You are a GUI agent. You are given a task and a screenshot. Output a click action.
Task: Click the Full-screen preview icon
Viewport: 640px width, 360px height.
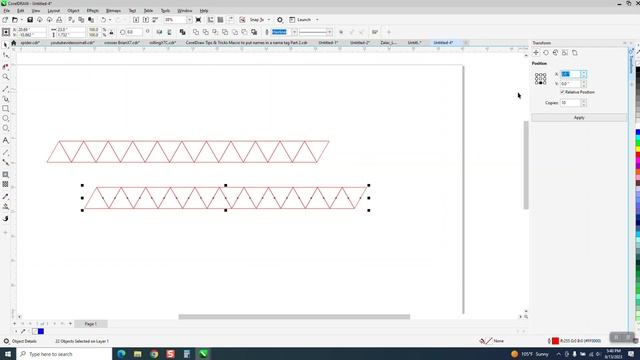[x=198, y=20]
